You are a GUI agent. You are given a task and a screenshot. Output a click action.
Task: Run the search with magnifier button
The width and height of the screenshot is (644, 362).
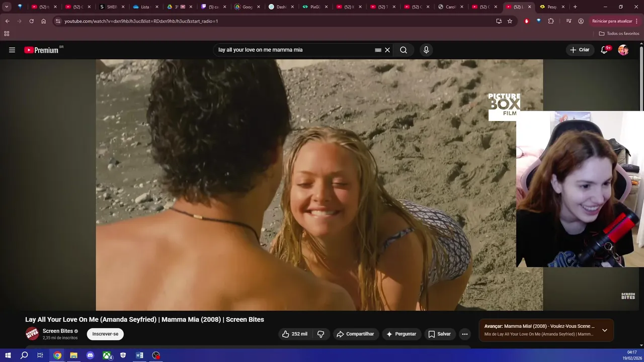point(404,50)
